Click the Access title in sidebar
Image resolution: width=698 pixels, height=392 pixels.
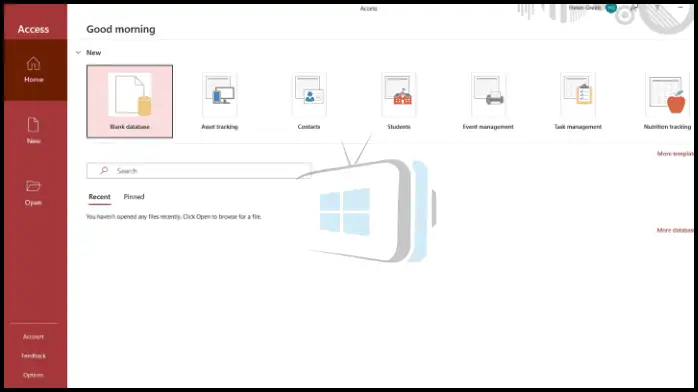pyautogui.click(x=33, y=29)
